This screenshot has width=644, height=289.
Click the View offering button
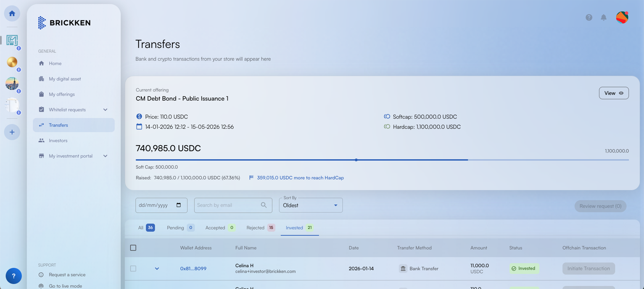(614, 93)
